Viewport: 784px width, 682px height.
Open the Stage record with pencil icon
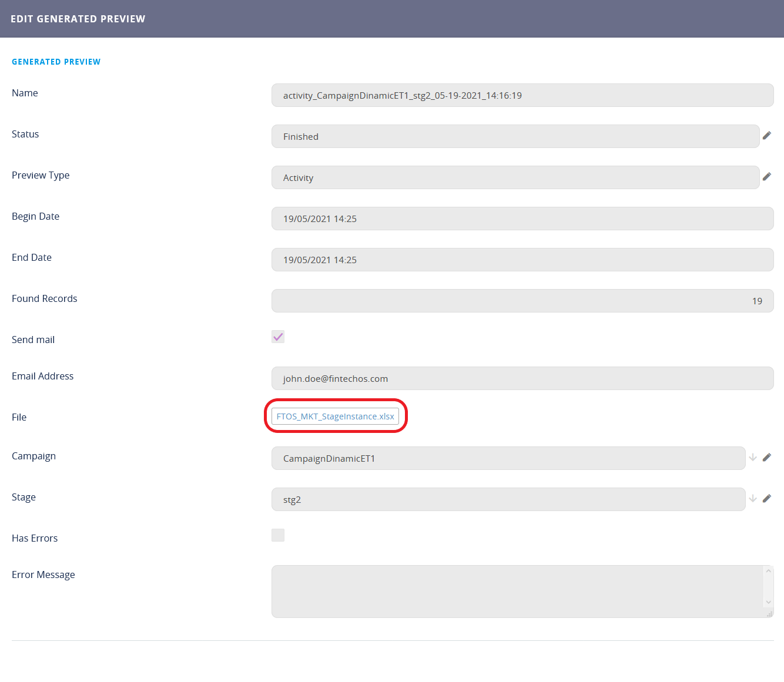(766, 499)
